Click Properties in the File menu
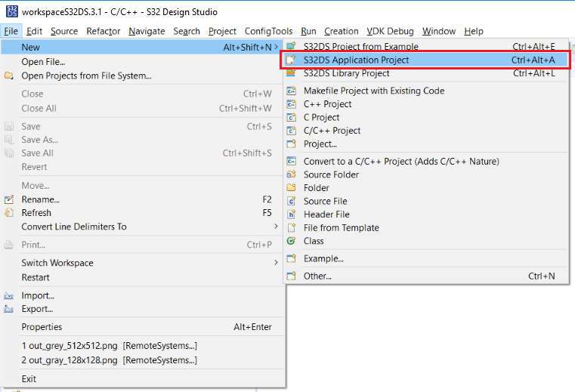This screenshot has width=575, height=392. pyautogui.click(x=42, y=327)
